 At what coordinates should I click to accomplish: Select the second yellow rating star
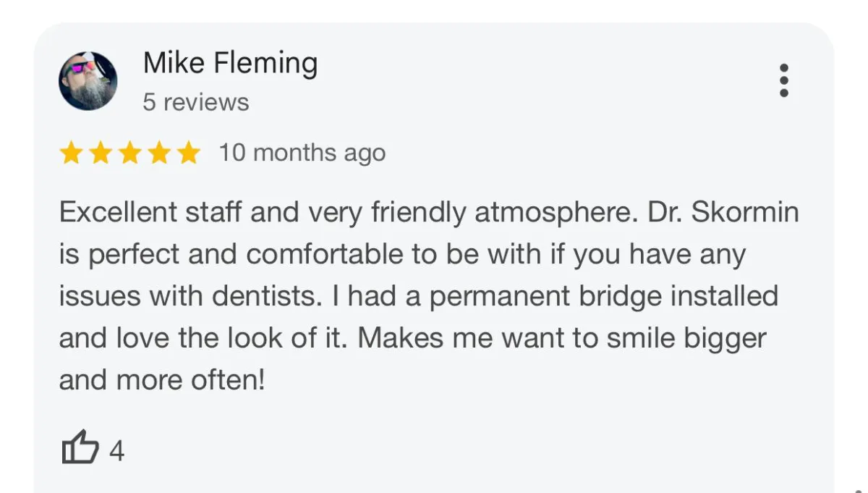100,153
